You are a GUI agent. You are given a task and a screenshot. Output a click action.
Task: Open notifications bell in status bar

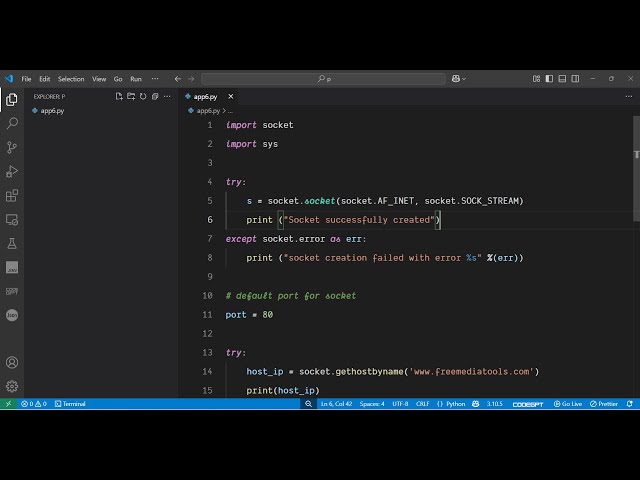[x=630, y=404]
